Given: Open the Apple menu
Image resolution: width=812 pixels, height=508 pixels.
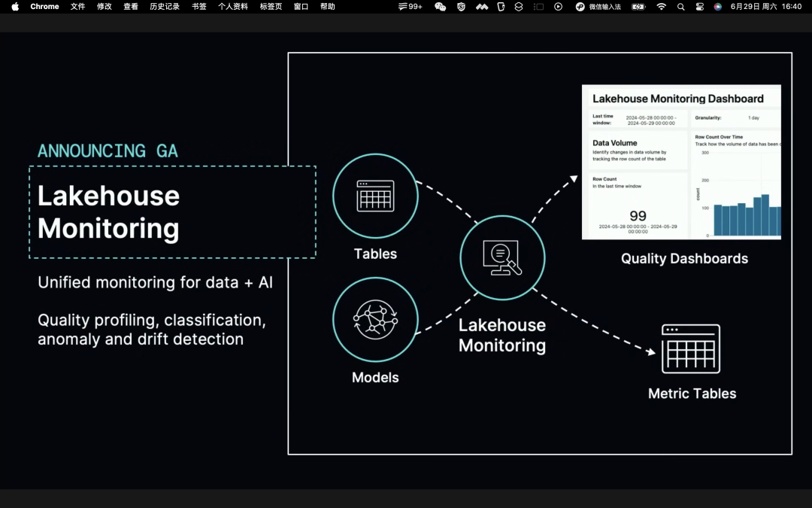Looking at the screenshot, I should coord(15,7).
